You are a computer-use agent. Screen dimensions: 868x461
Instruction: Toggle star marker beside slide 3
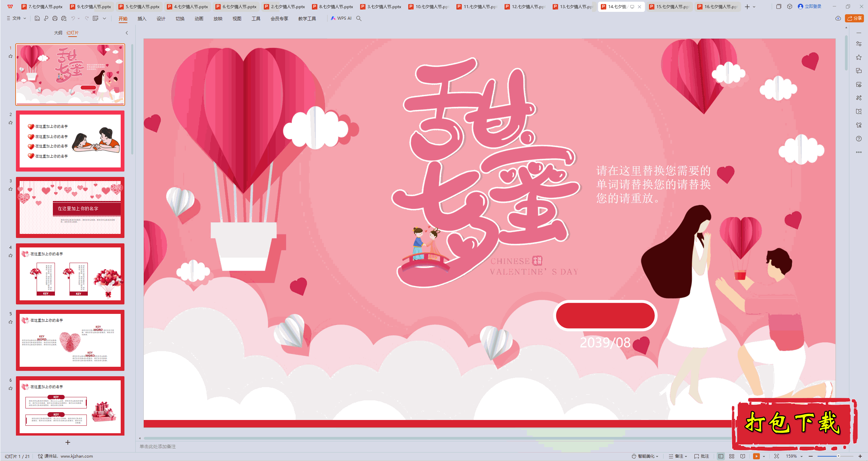[x=11, y=189]
